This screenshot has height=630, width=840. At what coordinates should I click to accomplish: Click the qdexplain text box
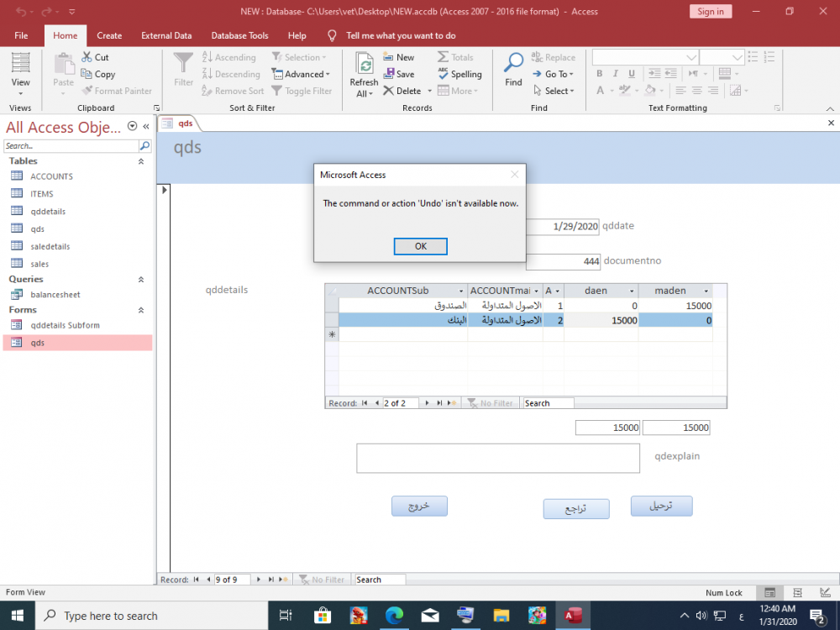tap(498, 458)
